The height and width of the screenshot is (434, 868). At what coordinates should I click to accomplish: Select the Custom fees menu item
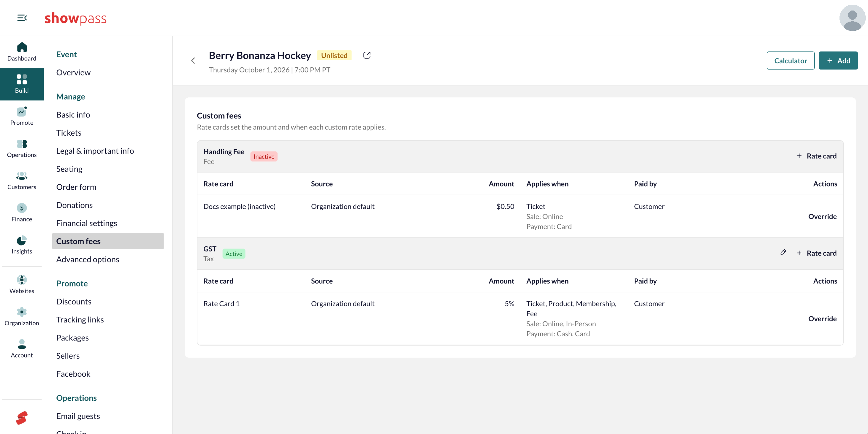[108, 241]
